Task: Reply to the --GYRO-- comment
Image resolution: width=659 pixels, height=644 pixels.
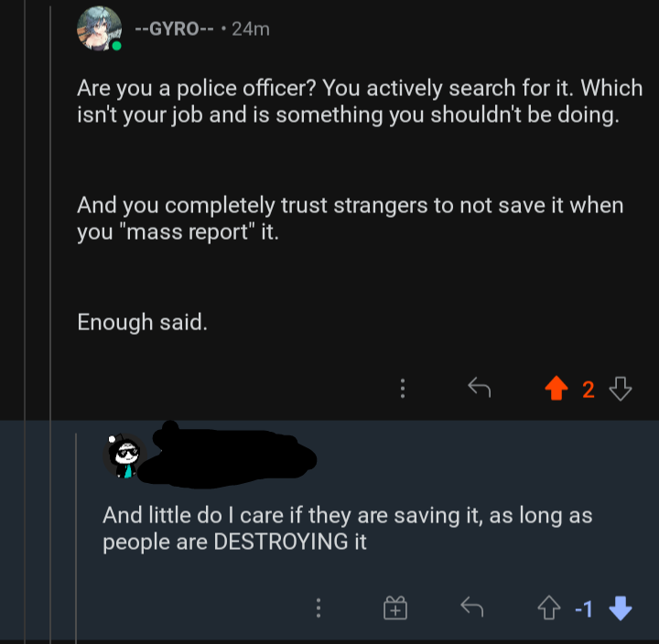Action: (x=479, y=389)
